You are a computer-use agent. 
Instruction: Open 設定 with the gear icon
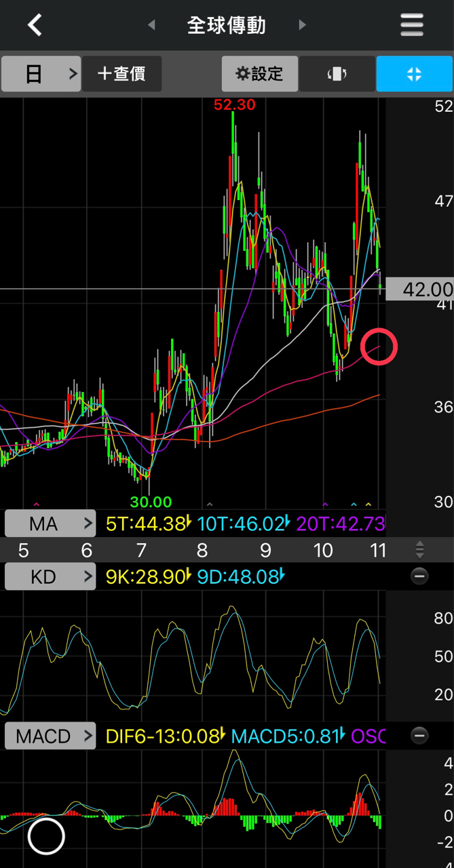pos(259,74)
